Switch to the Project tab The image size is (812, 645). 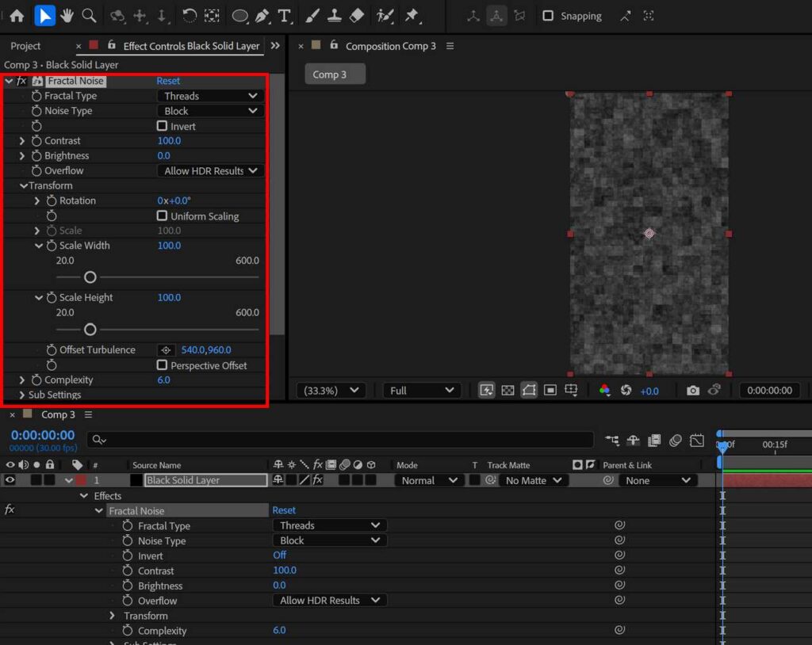click(x=25, y=45)
